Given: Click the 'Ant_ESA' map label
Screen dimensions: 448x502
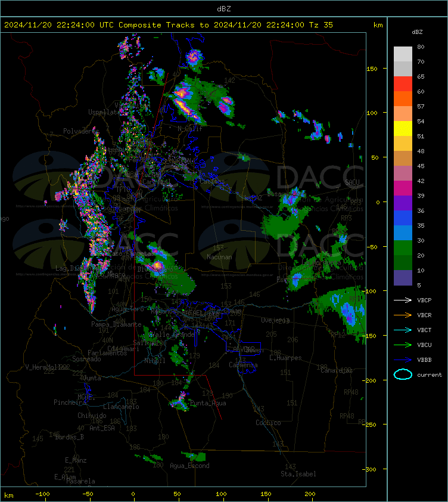Looking at the screenshot, I should (x=102, y=428).
